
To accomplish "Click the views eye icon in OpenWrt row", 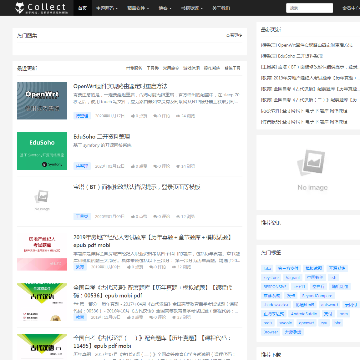I will [x=178, y=116].
